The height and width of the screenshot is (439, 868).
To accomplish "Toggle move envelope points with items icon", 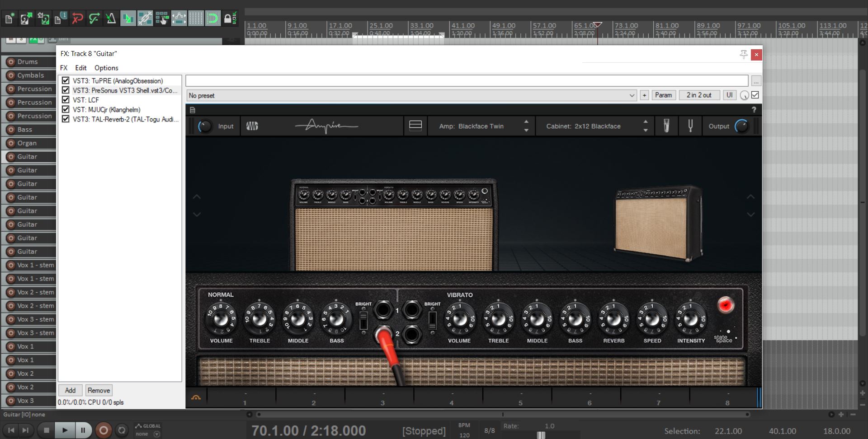I will (x=179, y=19).
